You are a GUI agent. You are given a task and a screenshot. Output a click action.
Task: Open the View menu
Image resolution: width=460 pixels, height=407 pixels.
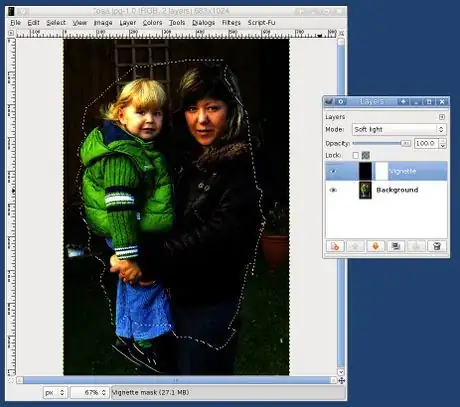click(x=80, y=23)
